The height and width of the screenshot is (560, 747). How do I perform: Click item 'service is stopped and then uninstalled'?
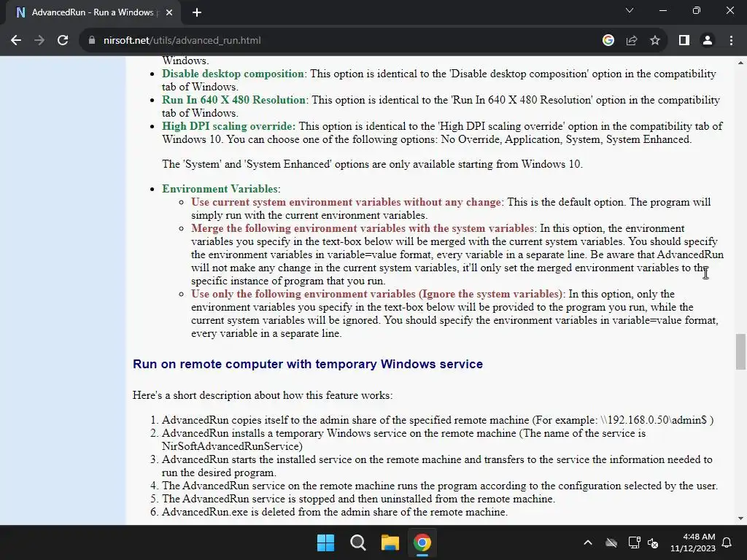pyautogui.click(x=358, y=499)
